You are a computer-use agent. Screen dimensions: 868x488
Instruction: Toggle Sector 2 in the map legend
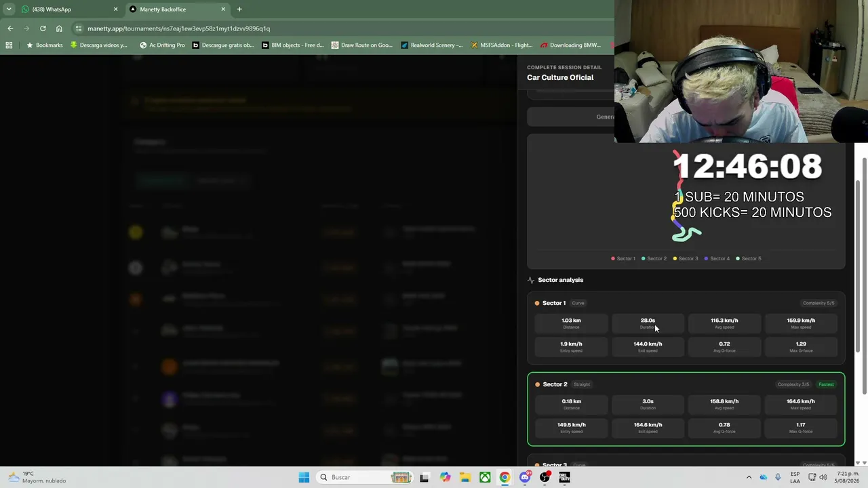pyautogui.click(x=654, y=258)
